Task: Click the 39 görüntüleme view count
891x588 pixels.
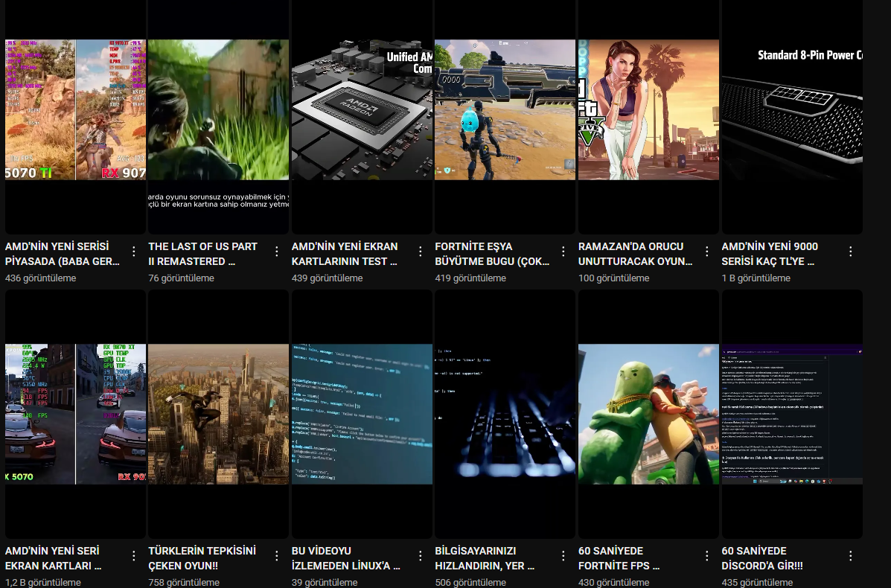Action: 325,582
